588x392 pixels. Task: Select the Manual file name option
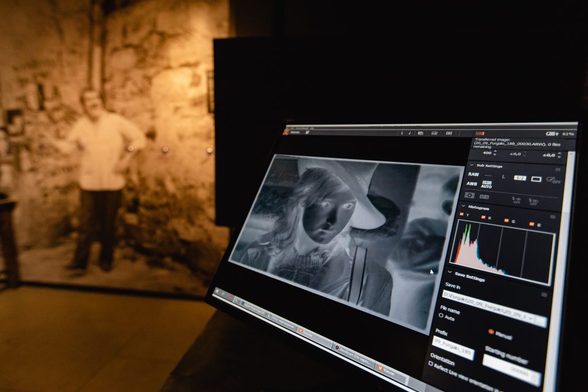coord(492,331)
